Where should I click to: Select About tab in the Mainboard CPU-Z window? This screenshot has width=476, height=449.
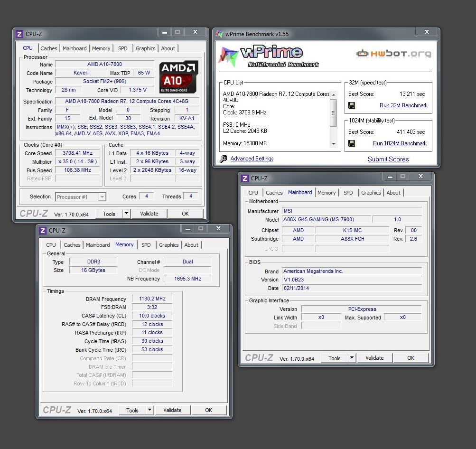point(393,193)
